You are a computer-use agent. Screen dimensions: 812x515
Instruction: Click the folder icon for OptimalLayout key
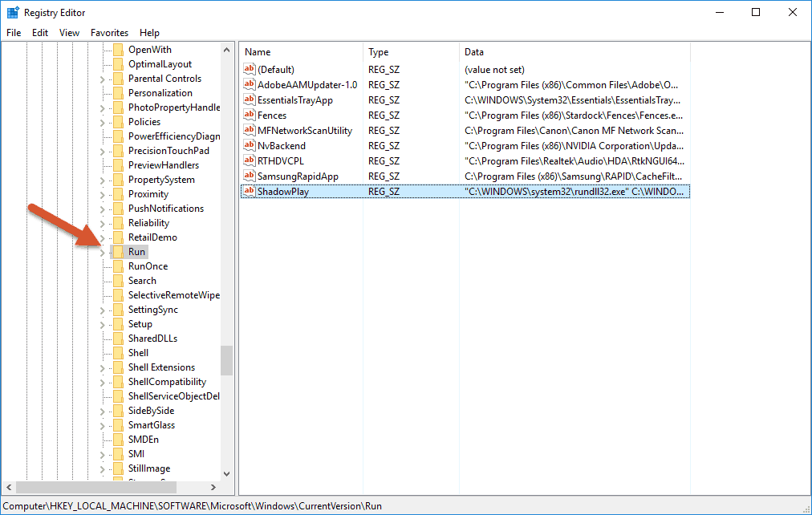[x=118, y=64]
